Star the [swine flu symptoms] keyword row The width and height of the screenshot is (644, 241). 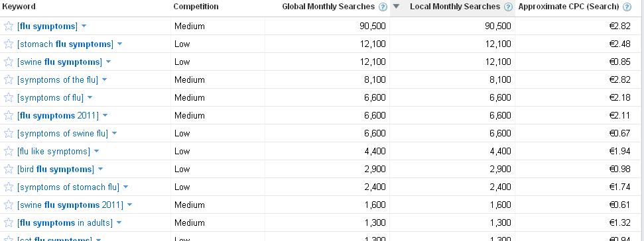pyautogui.click(x=8, y=62)
